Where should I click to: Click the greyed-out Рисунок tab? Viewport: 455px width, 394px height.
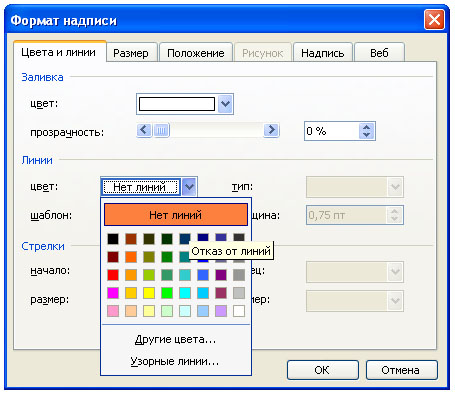[263, 53]
